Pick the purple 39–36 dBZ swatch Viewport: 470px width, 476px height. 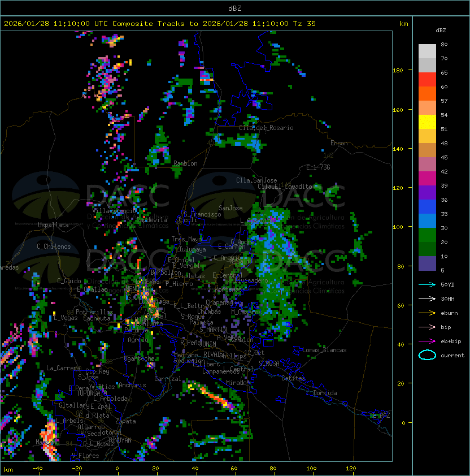(427, 192)
